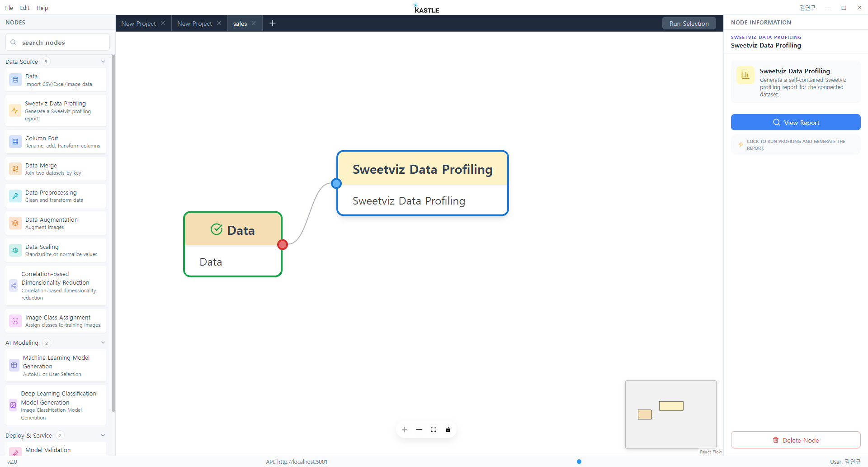Collapse the Data Source section

[x=103, y=62]
